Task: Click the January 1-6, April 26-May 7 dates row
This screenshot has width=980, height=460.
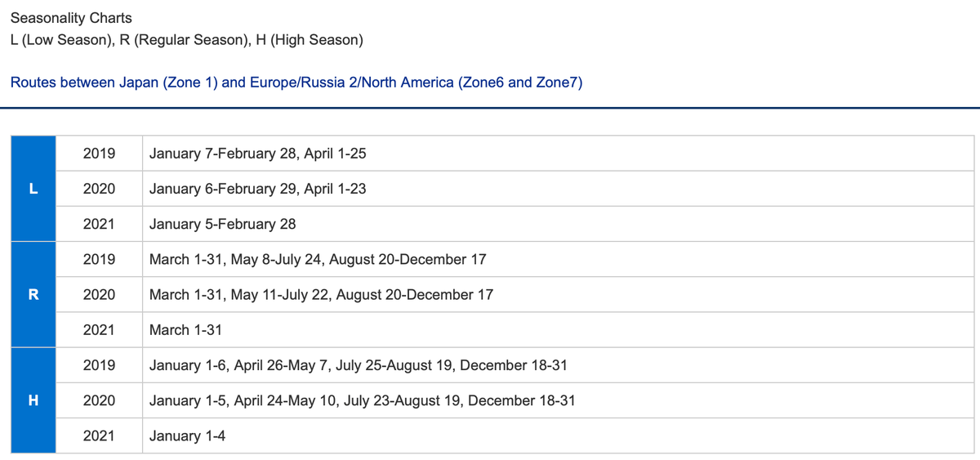Action: (x=359, y=365)
